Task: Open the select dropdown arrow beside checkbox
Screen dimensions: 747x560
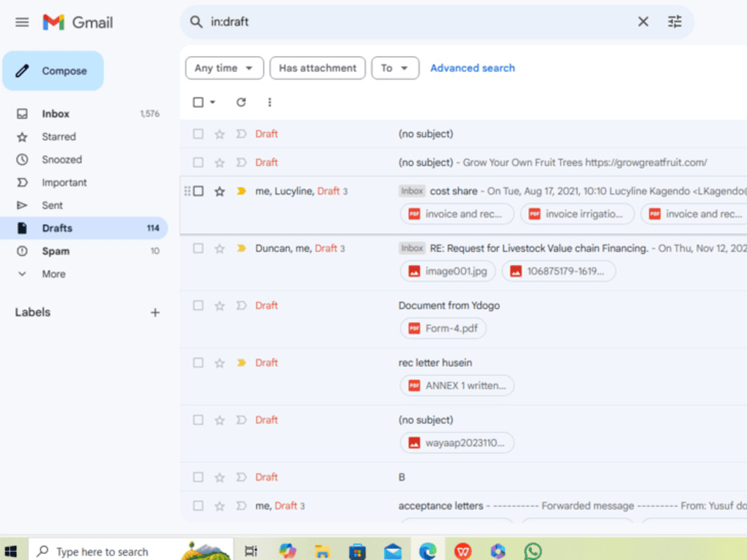Action: (x=212, y=102)
